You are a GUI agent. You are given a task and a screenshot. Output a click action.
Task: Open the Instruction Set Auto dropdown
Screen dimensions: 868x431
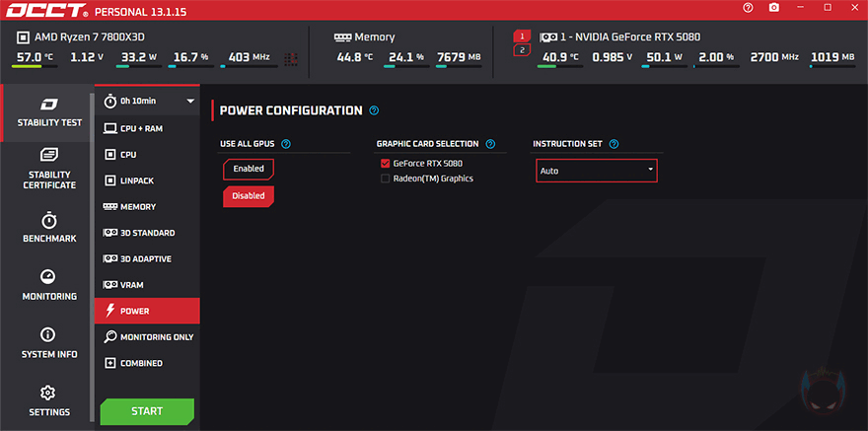597,171
